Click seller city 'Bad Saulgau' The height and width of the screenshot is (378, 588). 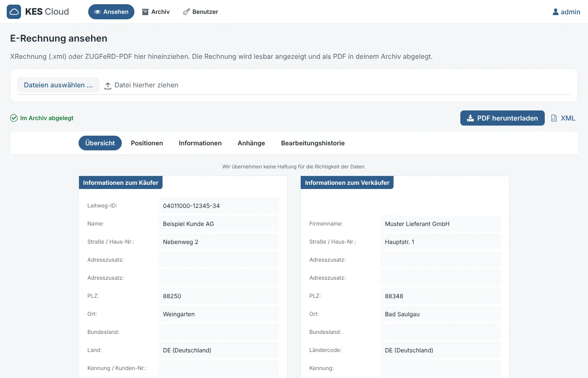point(441,314)
